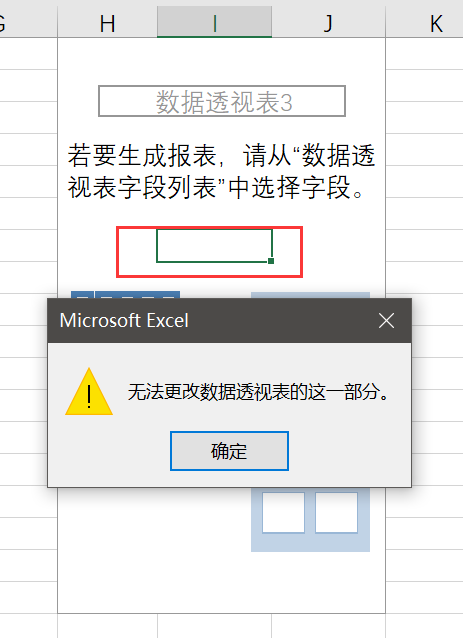Screen dimensions: 463x638
Task: Click the dark blue field list graphic
Action: click(125, 295)
